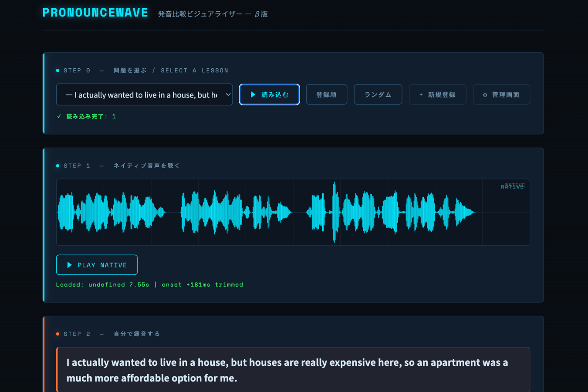The image size is (588, 392).
Task: Click the orange dot marker beside STEP 2
Action: pos(57,334)
